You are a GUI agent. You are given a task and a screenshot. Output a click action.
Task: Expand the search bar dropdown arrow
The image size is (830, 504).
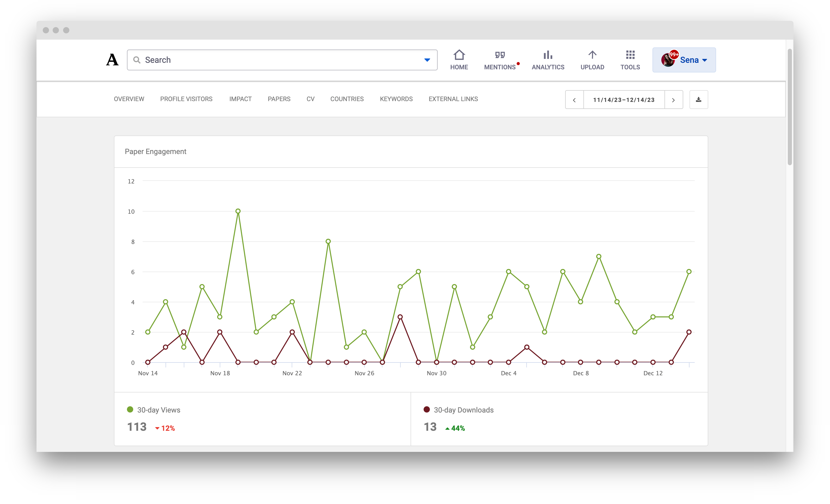427,60
